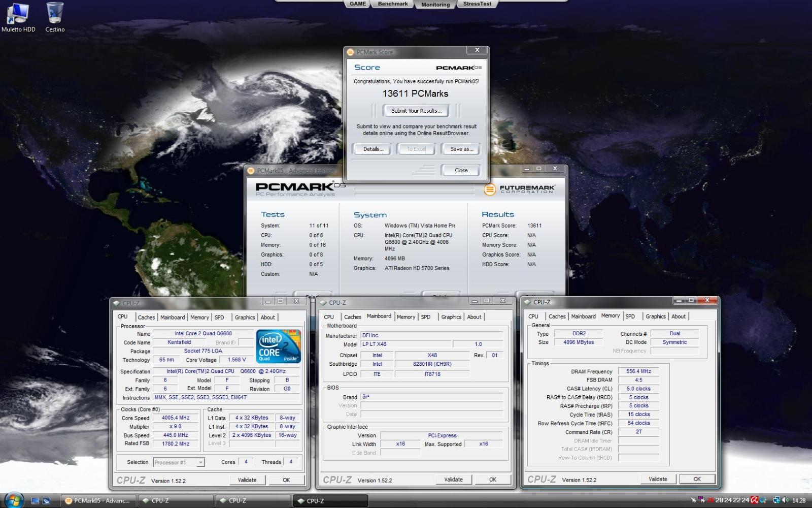Click the purple 50 badge tray icon
The image size is (812, 508).
(x=702, y=499)
